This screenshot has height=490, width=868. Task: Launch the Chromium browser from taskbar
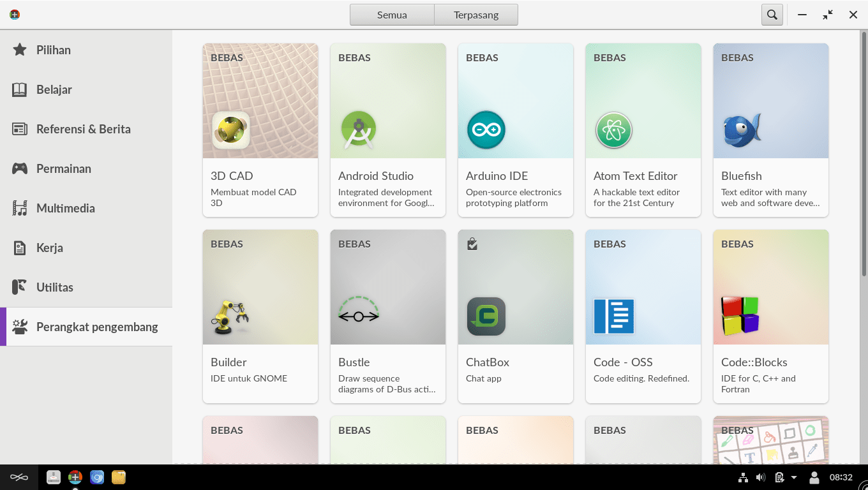97,477
